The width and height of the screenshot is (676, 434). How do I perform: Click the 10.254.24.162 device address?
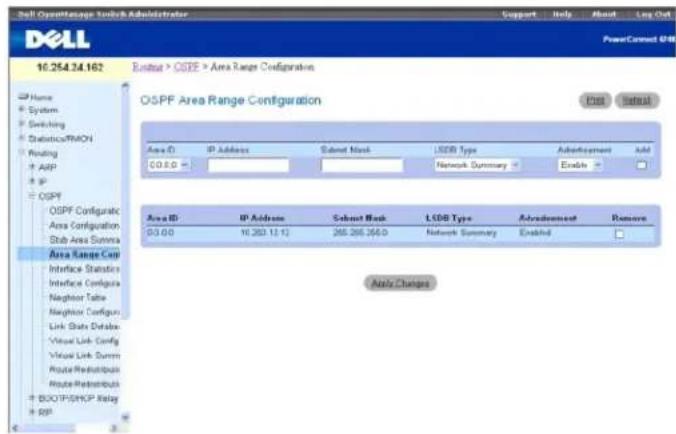point(70,68)
